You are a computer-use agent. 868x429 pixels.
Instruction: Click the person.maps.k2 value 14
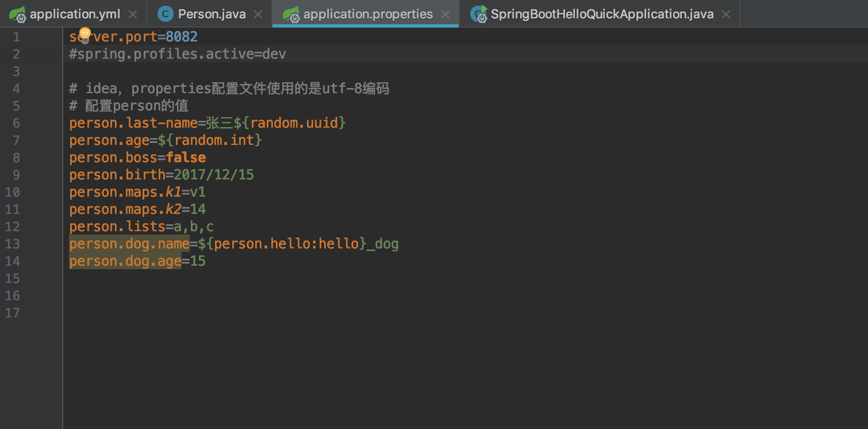pos(198,209)
